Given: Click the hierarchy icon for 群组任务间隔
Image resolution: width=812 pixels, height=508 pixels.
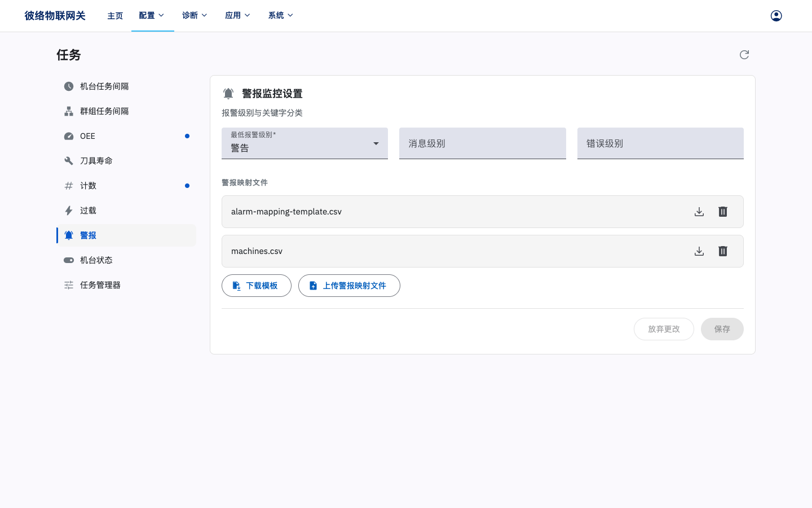Looking at the screenshot, I should pos(69,111).
